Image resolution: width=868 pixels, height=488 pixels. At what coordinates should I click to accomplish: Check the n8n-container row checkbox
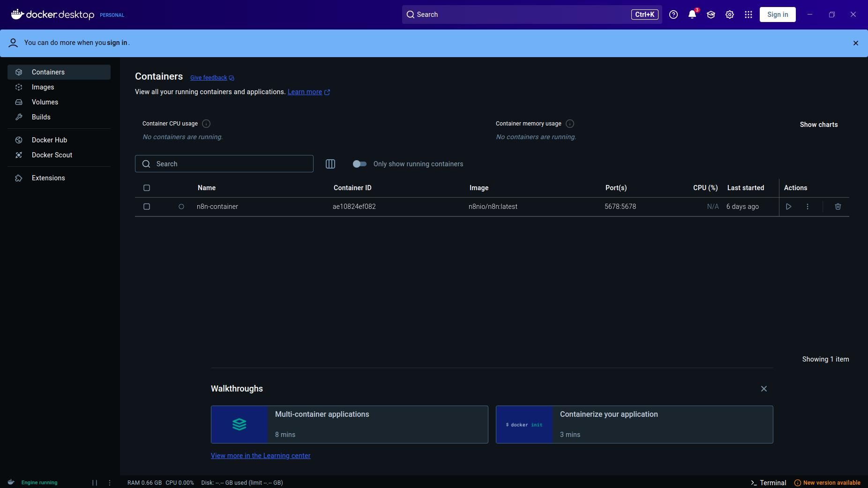click(146, 207)
